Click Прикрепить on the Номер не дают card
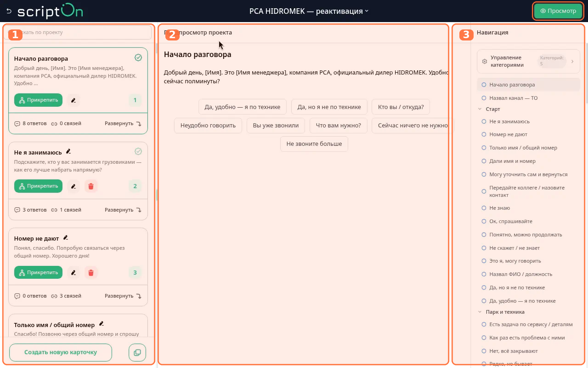Screen dimensions: 588x368 tap(38, 272)
